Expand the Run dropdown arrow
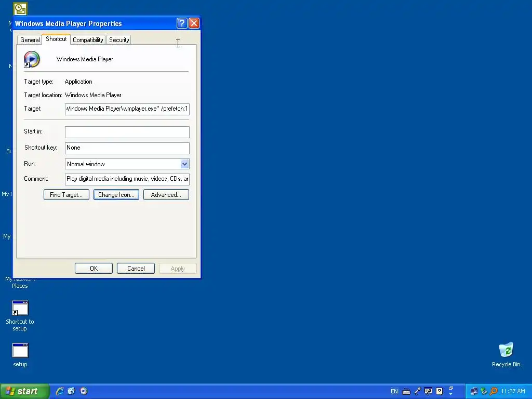 184,164
